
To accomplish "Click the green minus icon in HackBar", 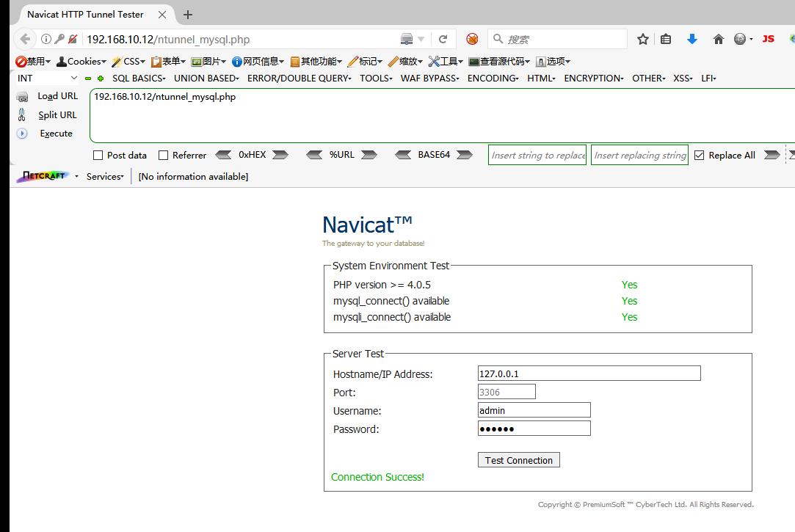I will click(x=87, y=79).
